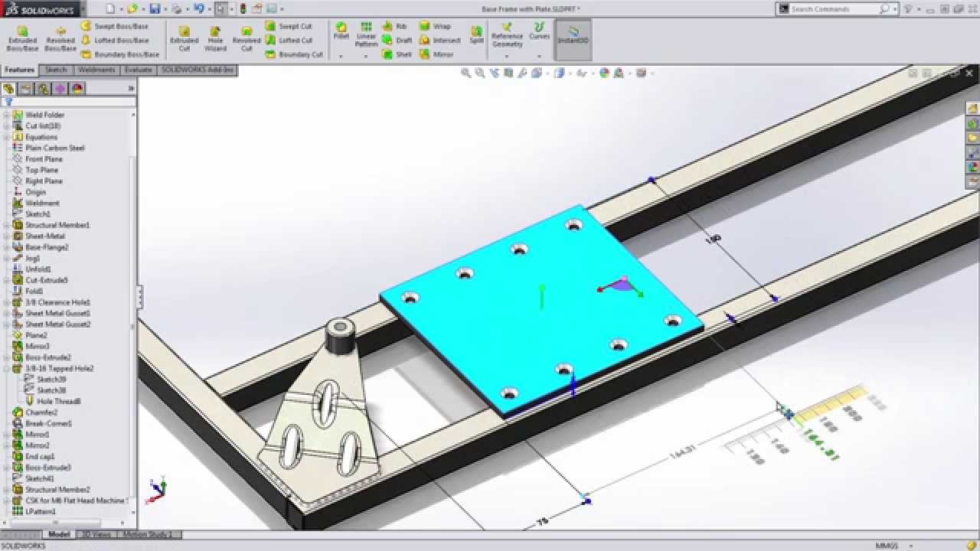Image resolution: width=980 pixels, height=551 pixels.
Task: Click FeatureManager filter field
Action: click(x=69, y=102)
